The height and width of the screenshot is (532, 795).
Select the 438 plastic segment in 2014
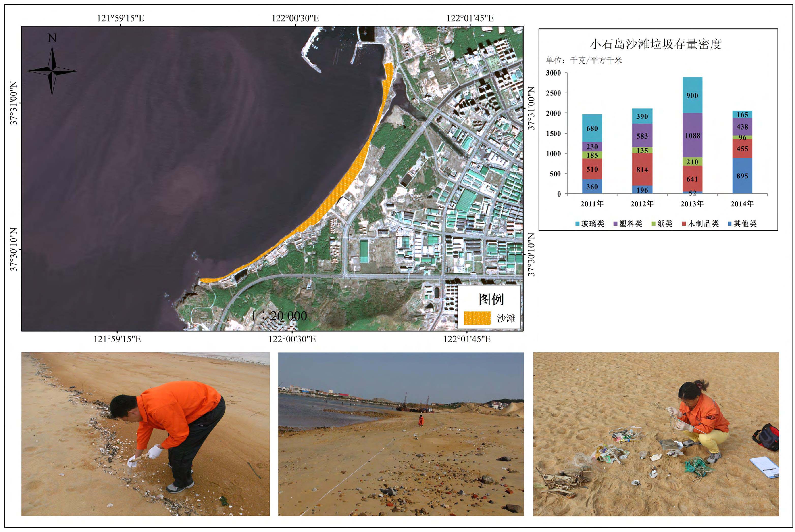click(x=742, y=127)
